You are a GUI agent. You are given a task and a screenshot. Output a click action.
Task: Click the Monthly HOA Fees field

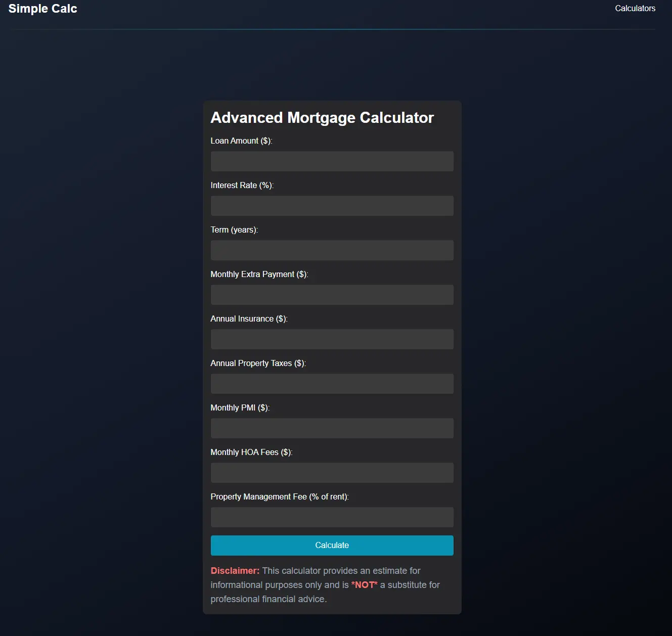(332, 472)
